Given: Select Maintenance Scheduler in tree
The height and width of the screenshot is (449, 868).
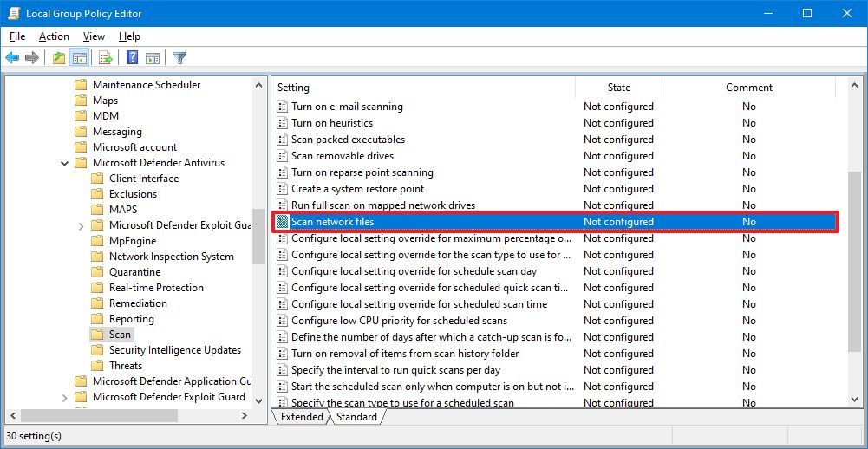Looking at the screenshot, I should tap(147, 85).
